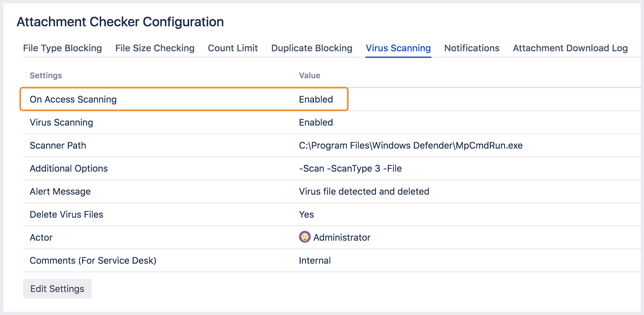Switch to the File Size Checking tab
Image resolution: width=644 pixels, height=315 pixels.
(x=155, y=48)
